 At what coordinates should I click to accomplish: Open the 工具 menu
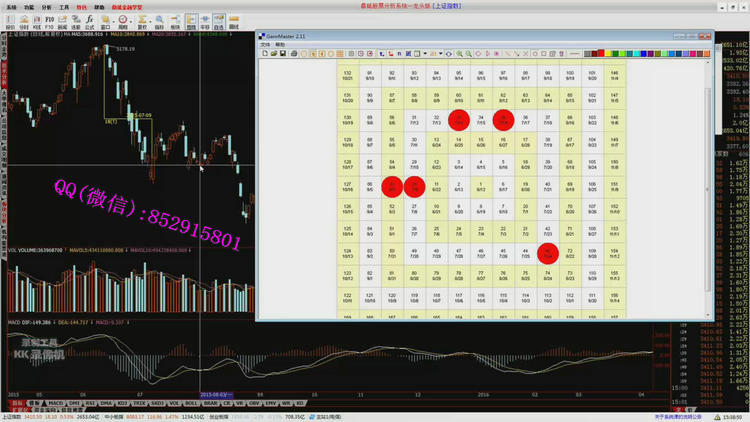point(64,7)
